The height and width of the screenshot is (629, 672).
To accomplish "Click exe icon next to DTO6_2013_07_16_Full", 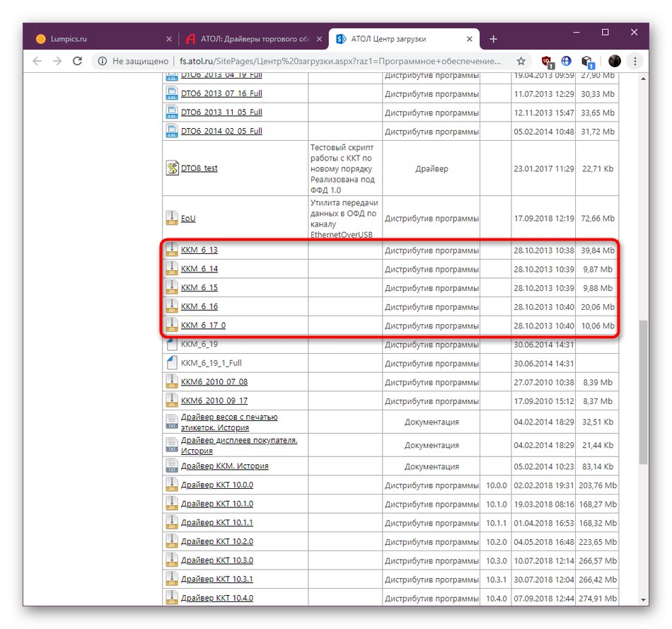I will [172, 93].
